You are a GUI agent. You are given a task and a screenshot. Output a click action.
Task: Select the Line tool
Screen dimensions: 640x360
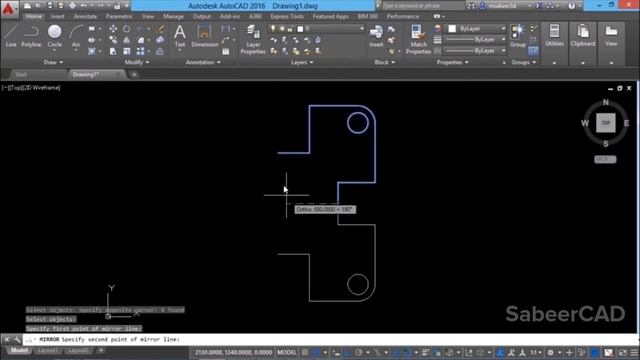click(11, 36)
